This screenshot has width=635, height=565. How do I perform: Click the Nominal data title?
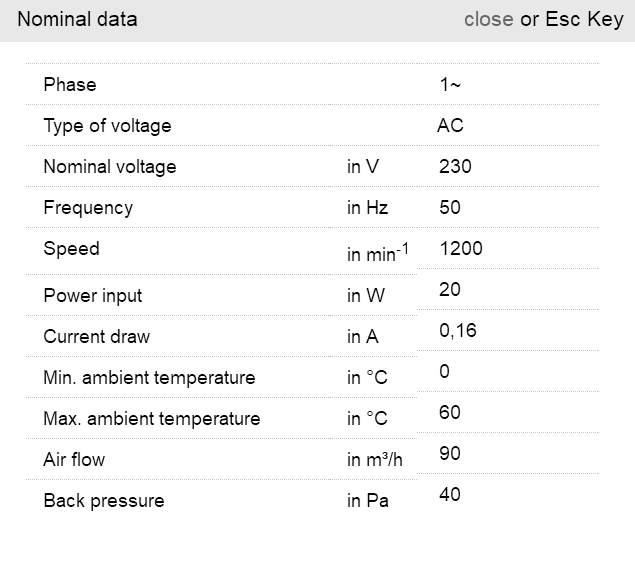click(77, 19)
